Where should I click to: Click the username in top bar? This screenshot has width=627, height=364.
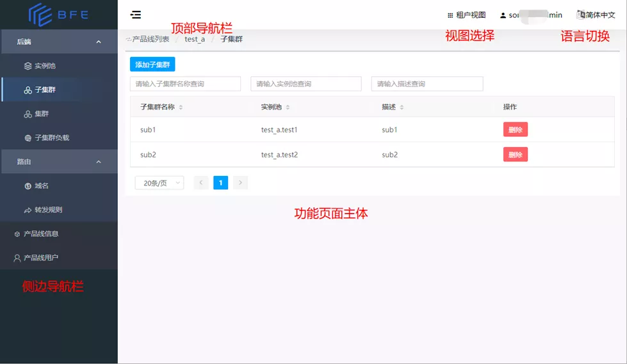pyautogui.click(x=535, y=15)
